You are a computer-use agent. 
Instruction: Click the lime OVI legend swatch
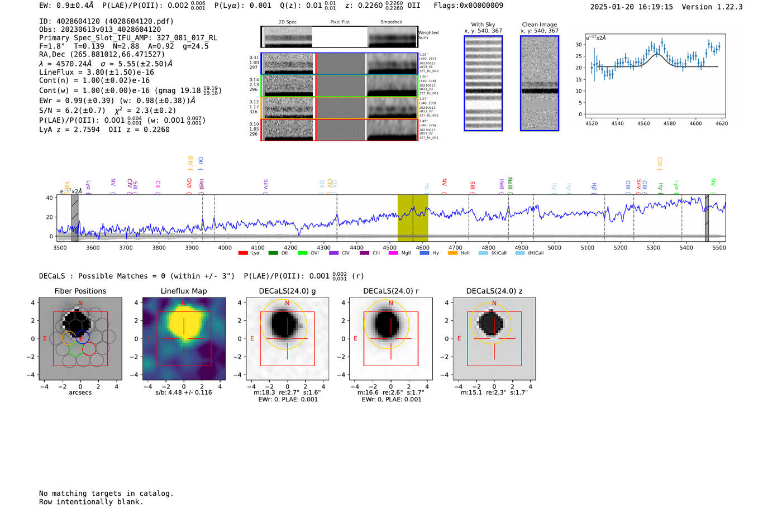(x=302, y=253)
